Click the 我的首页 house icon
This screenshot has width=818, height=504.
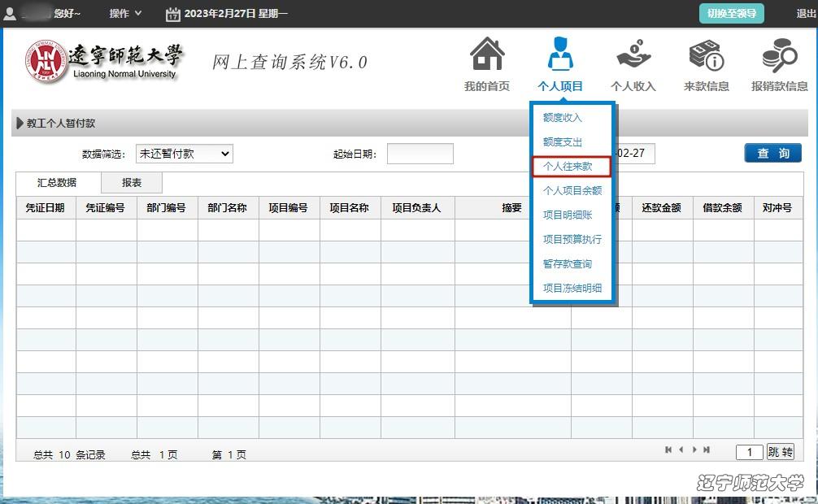pyautogui.click(x=487, y=55)
